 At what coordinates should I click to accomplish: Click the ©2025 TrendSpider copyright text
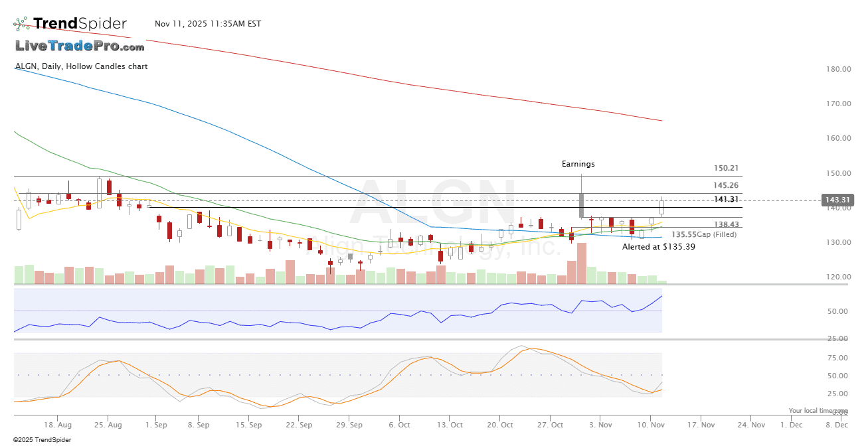pos(42,439)
